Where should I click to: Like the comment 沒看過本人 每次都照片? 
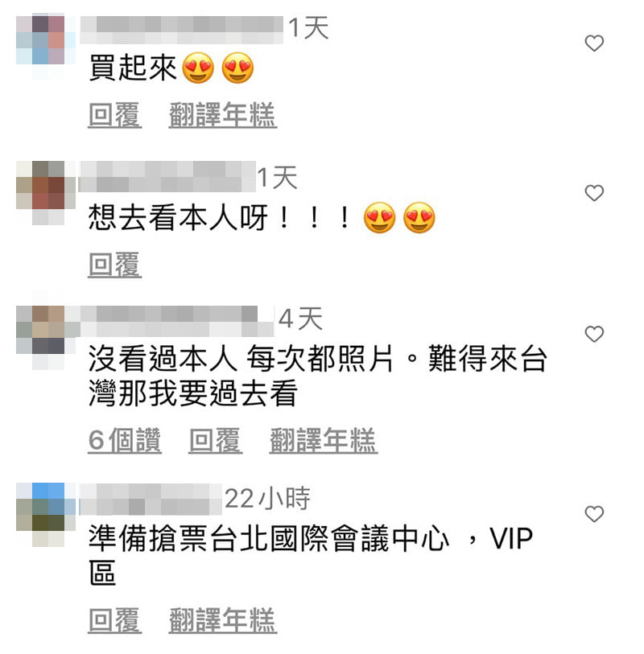coord(594,334)
